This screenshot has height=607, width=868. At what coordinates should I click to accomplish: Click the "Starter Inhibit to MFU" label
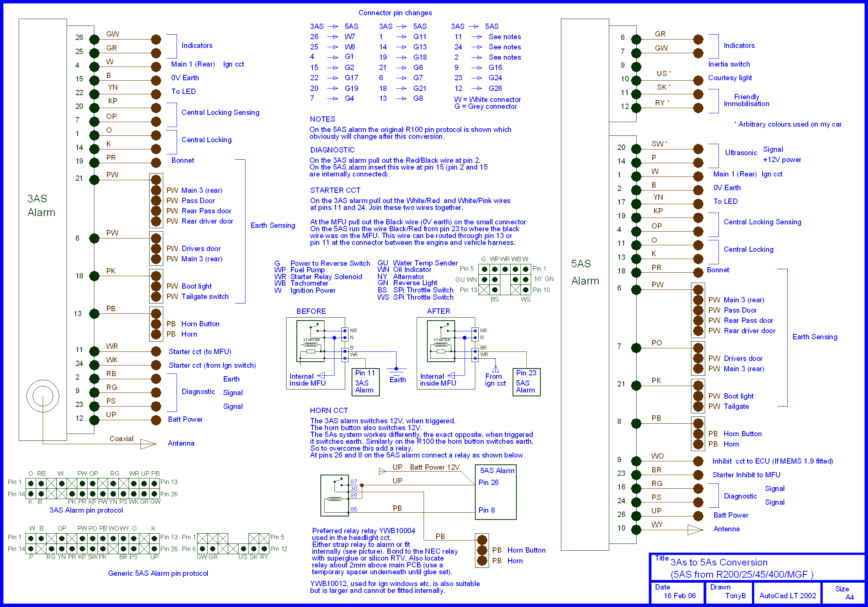(x=746, y=475)
